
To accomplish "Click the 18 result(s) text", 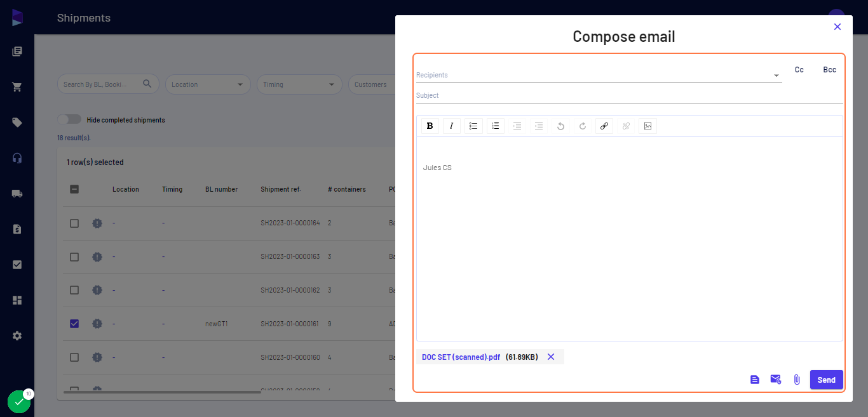I will coord(74,138).
